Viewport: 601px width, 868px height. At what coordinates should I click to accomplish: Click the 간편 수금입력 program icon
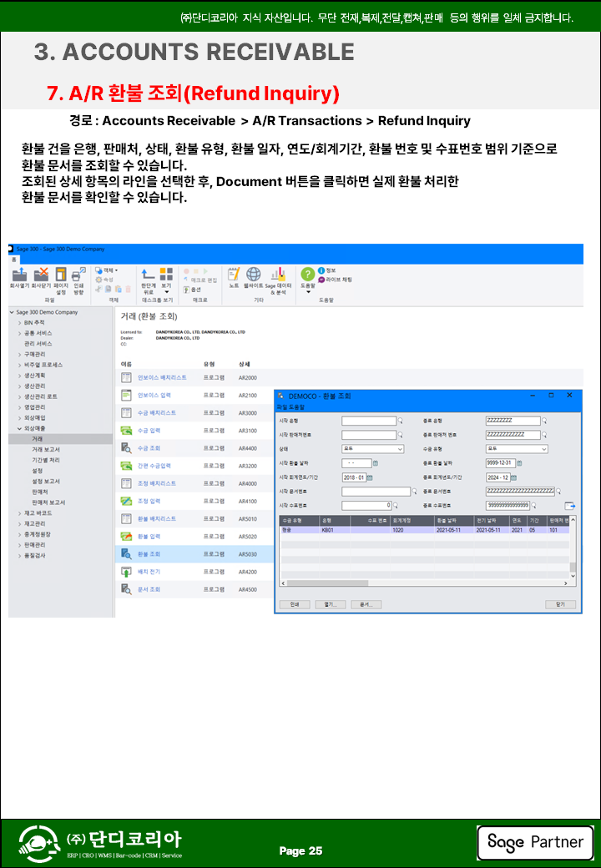(x=126, y=466)
